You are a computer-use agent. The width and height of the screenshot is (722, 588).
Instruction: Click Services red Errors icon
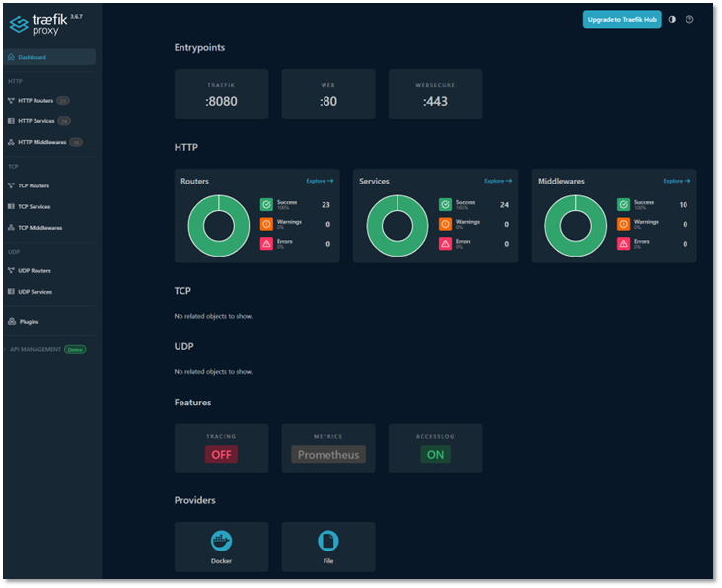[x=445, y=244]
